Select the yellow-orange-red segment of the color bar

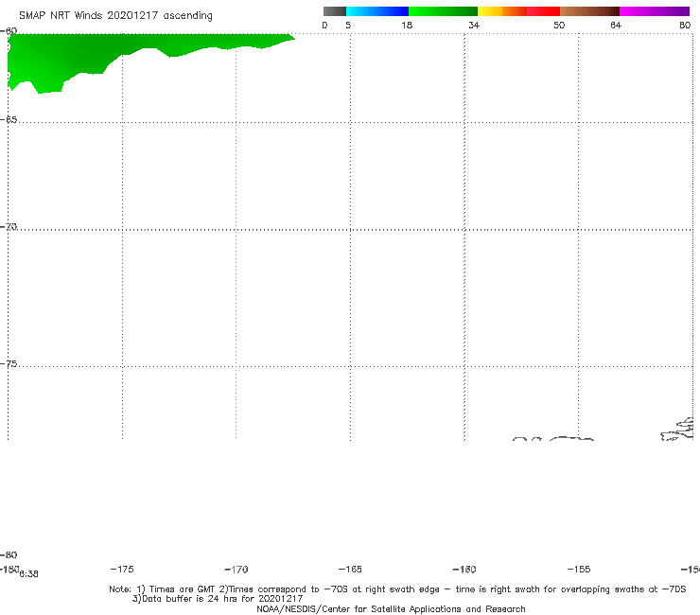[x=518, y=11]
